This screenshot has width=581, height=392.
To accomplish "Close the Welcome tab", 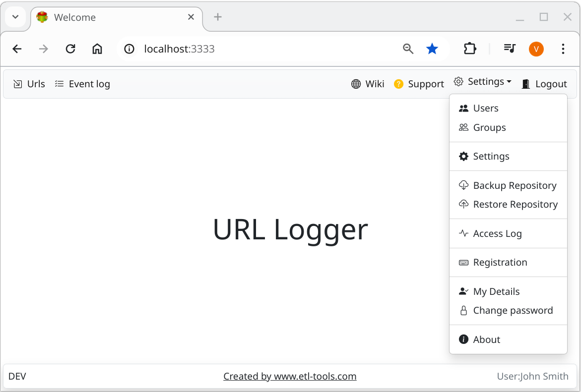I will click(191, 17).
